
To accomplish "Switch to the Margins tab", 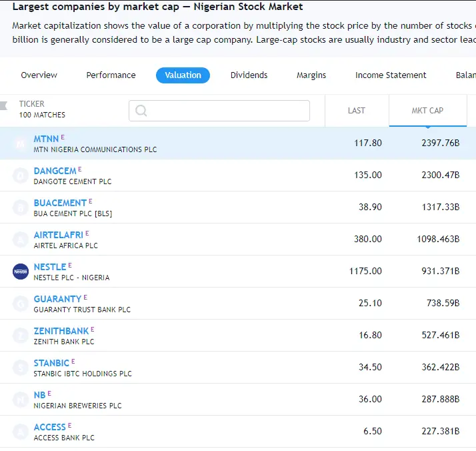I will pos(311,75).
